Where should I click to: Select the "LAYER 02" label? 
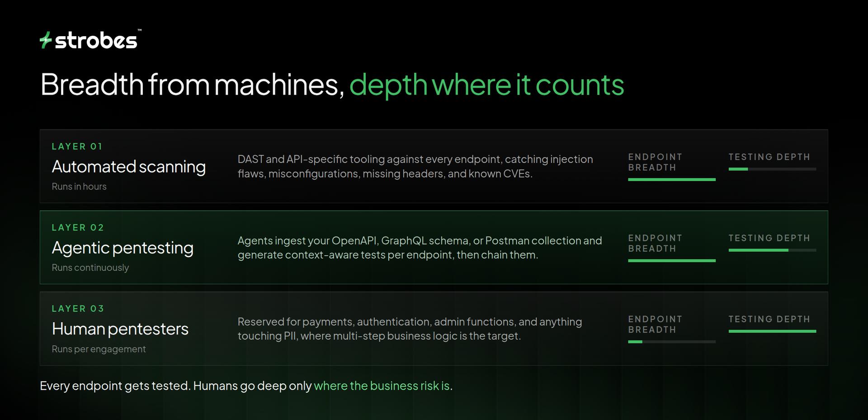coord(78,228)
